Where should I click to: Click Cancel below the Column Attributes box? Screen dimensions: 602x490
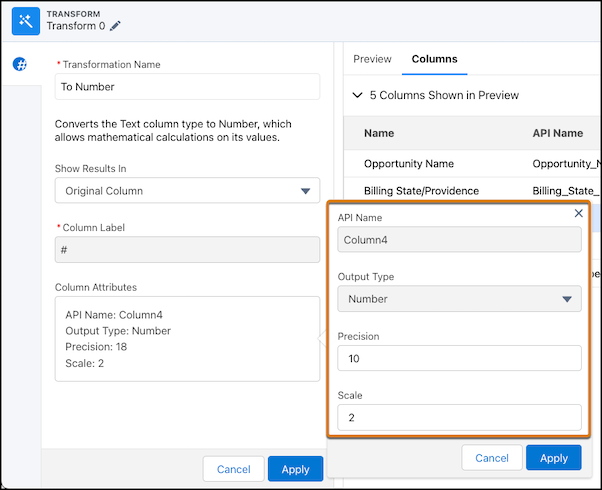pyautogui.click(x=233, y=469)
